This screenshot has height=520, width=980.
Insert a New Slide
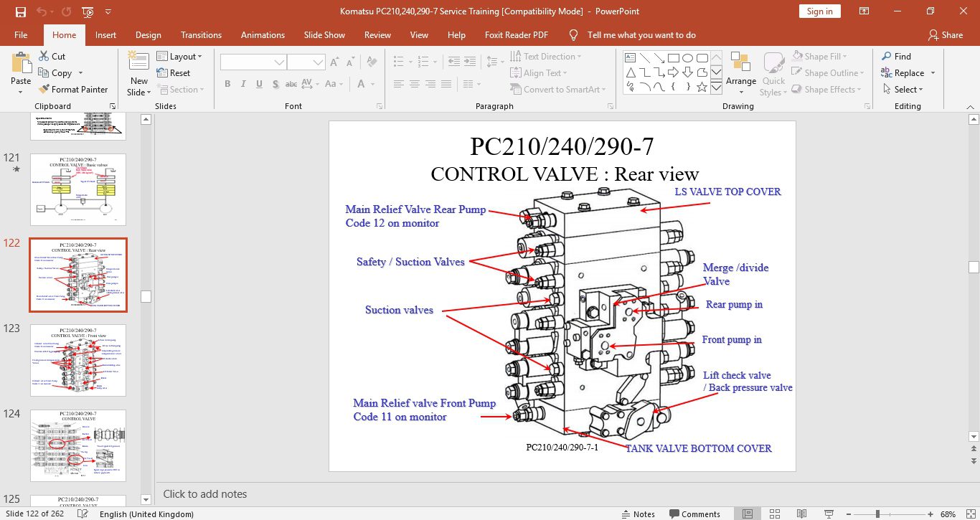(139, 72)
